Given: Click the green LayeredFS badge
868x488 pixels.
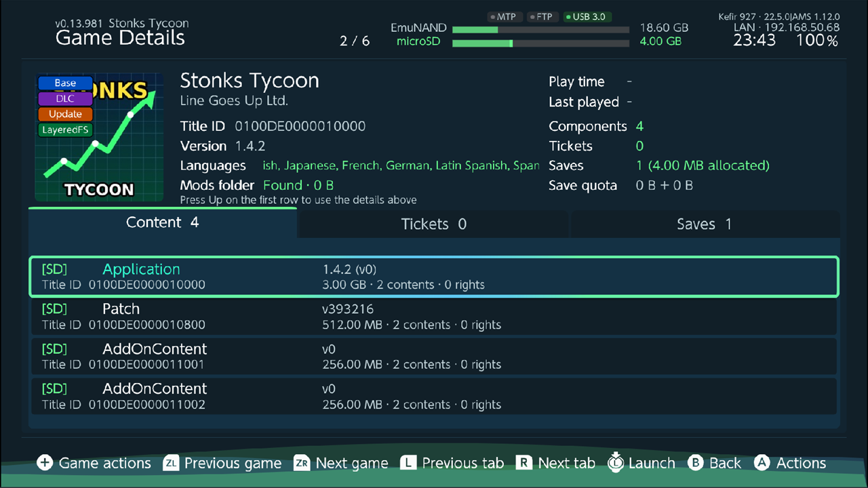Looking at the screenshot, I should 65,129.
